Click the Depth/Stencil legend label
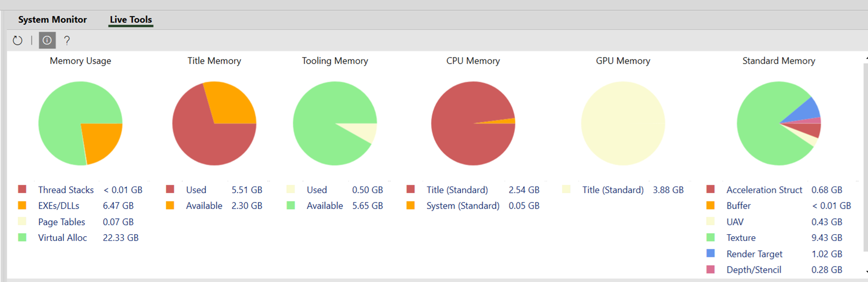This screenshot has height=282, width=868. point(754,270)
